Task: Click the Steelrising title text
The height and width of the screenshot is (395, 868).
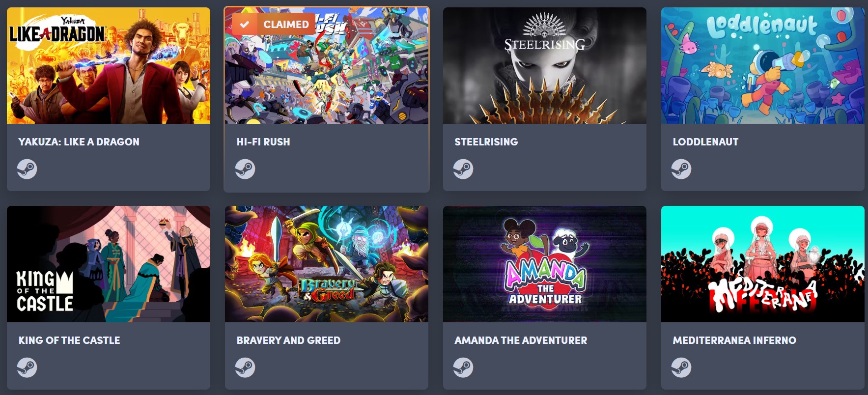Action: coord(486,141)
